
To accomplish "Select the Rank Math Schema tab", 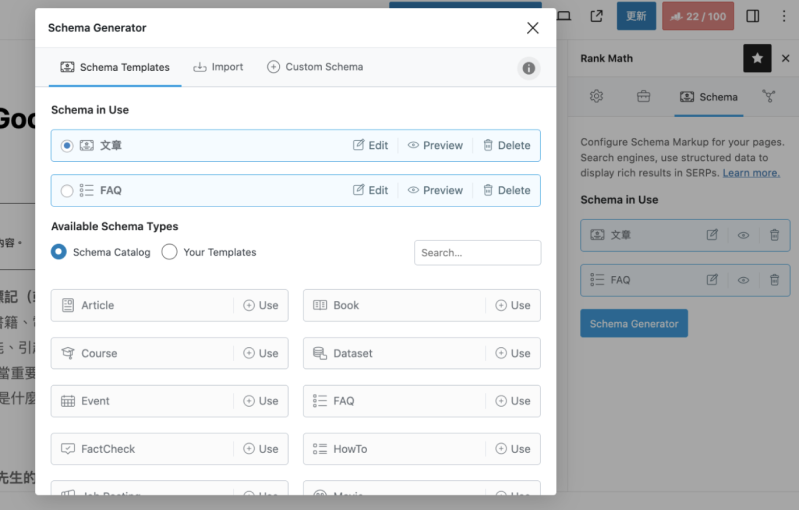I will (x=709, y=97).
